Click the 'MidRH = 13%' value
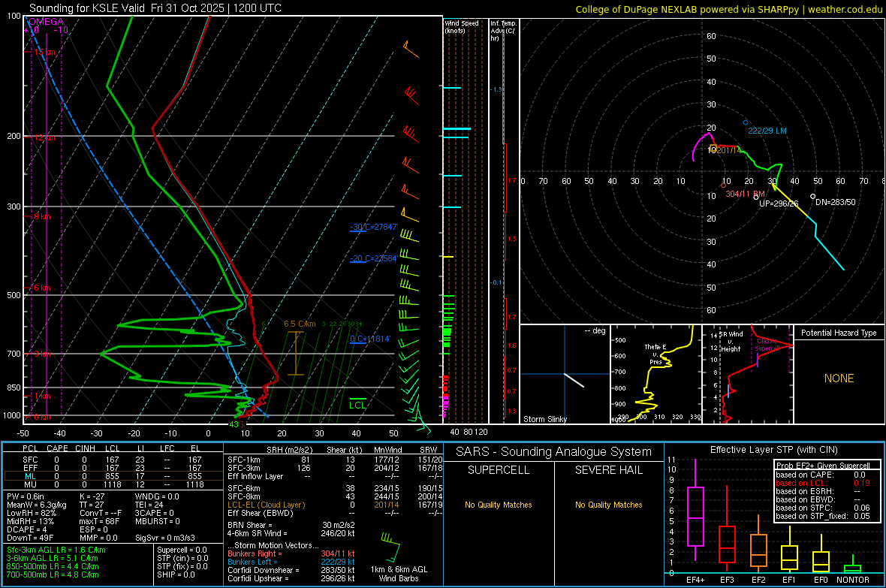 (31, 521)
